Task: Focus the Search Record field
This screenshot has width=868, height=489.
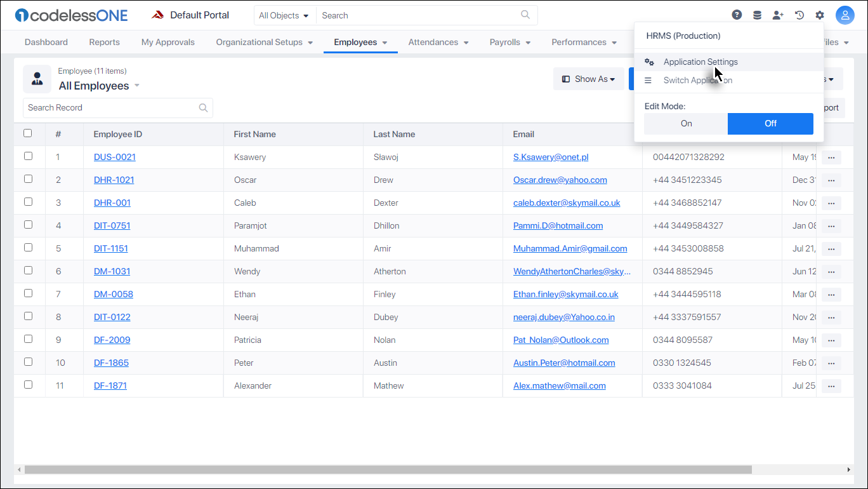Action: (x=118, y=108)
